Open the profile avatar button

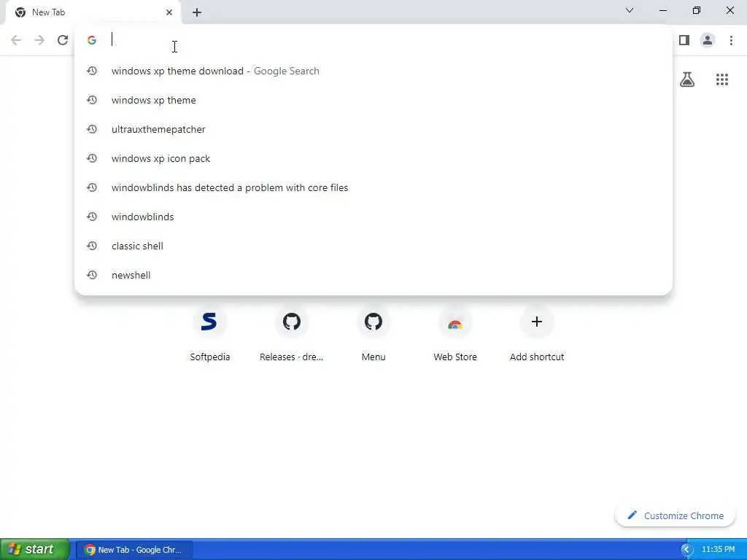coord(708,40)
